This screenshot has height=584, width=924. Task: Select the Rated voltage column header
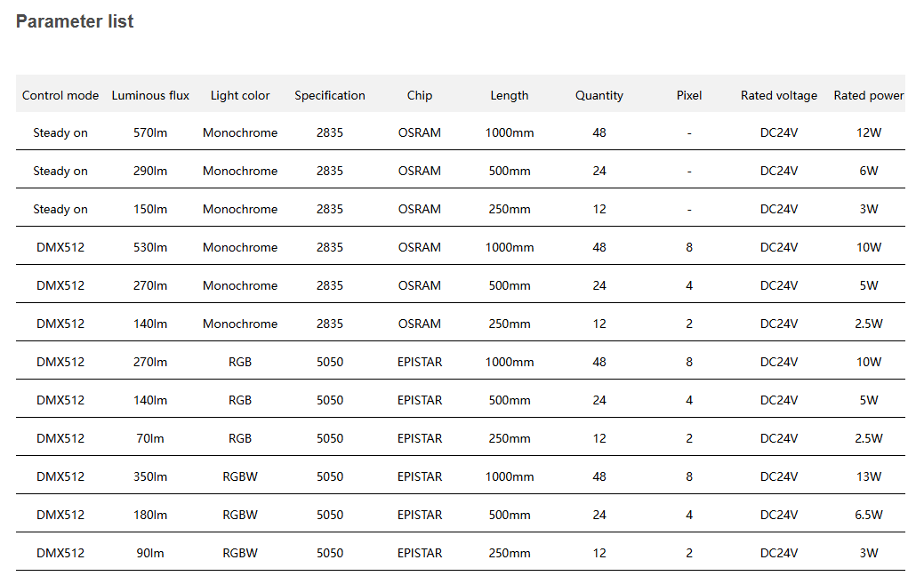[779, 95]
